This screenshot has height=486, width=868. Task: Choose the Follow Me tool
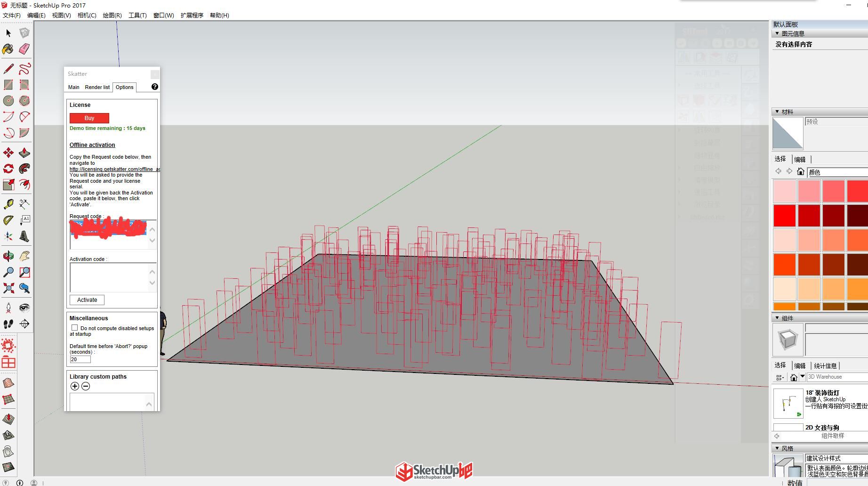pos(24,169)
